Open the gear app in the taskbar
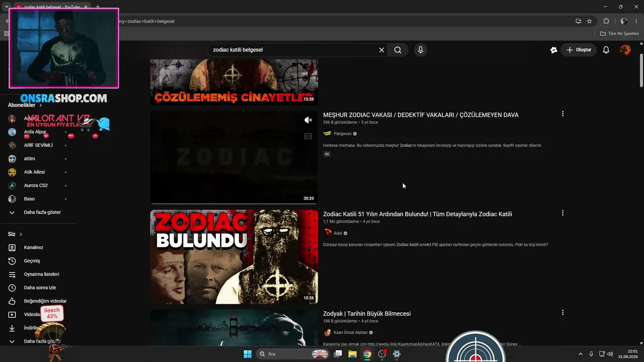The width and height of the screenshot is (644, 362). coord(396,354)
